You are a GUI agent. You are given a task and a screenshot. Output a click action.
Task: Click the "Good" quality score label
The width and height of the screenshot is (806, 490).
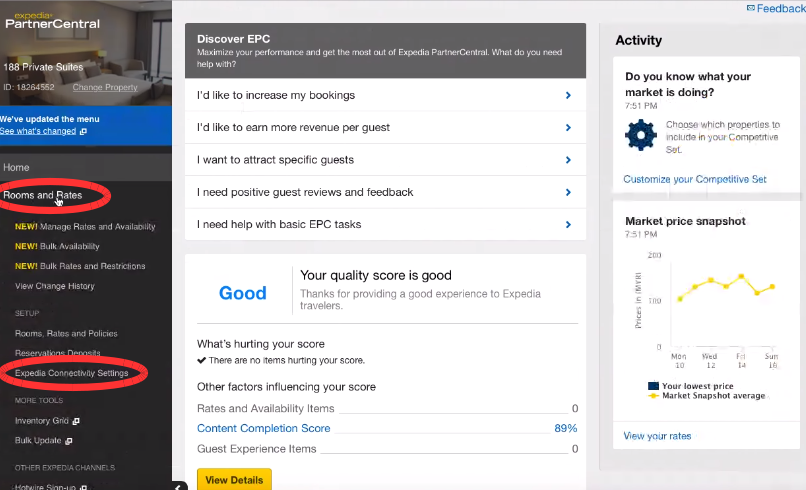(x=243, y=293)
